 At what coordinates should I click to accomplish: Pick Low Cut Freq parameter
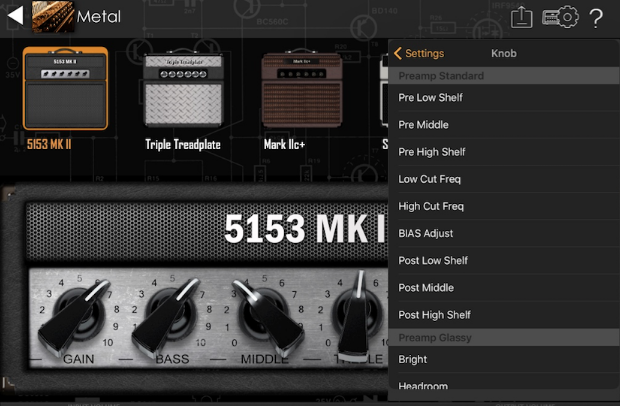429,179
